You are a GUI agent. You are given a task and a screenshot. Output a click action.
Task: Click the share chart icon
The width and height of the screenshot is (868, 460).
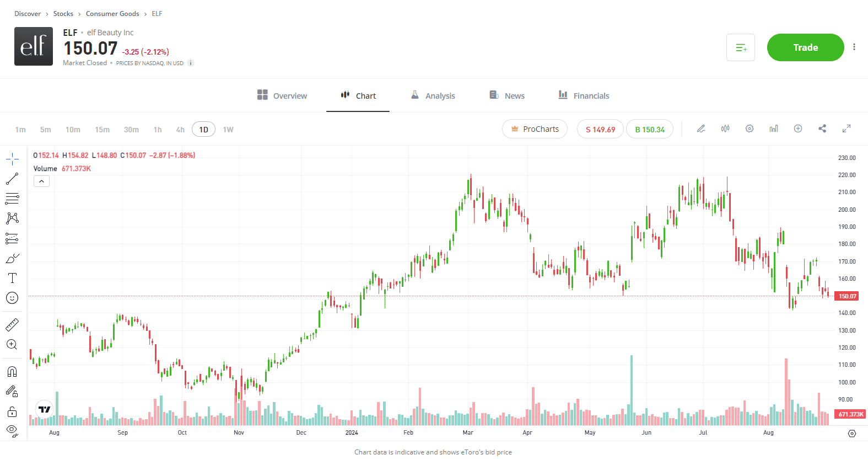click(x=822, y=129)
